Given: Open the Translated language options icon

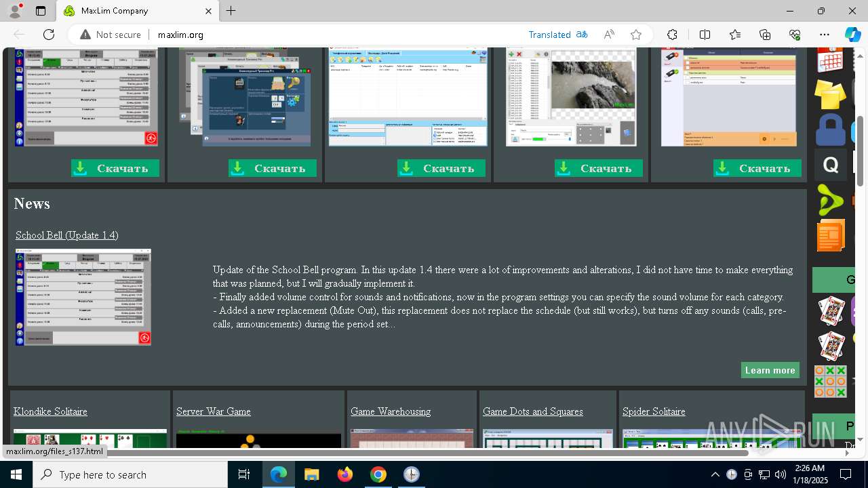Looking at the screenshot, I should (582, 35).
